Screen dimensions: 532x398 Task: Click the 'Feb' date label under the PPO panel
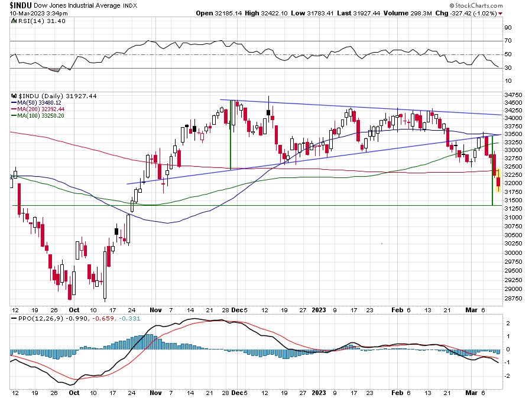[397, 393]
